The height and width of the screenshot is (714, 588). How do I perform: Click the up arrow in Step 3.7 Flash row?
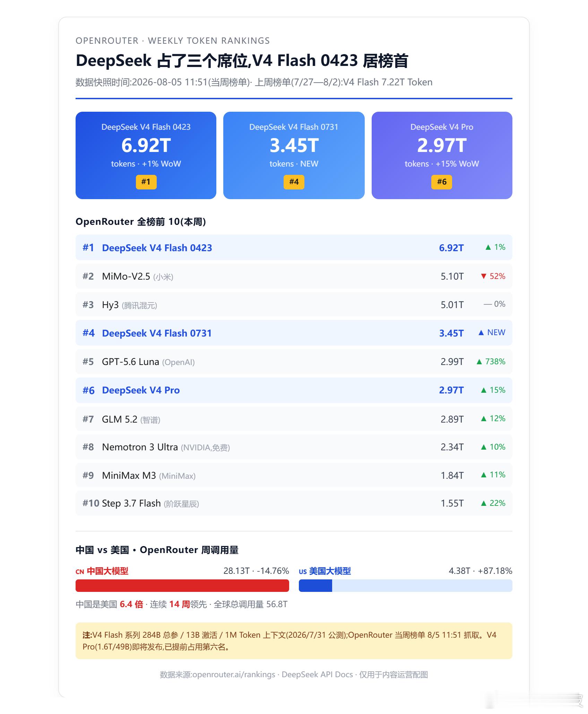(x=484, y=503)
